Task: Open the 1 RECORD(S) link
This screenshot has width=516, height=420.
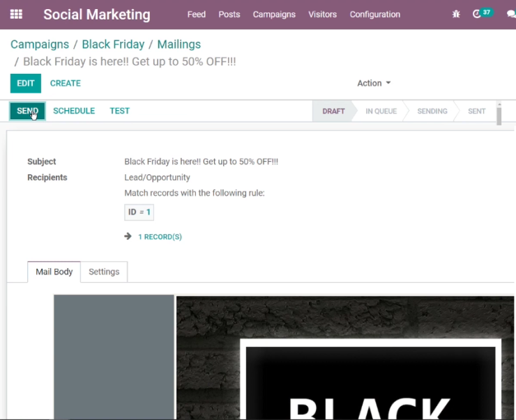Action: (160, 237)
